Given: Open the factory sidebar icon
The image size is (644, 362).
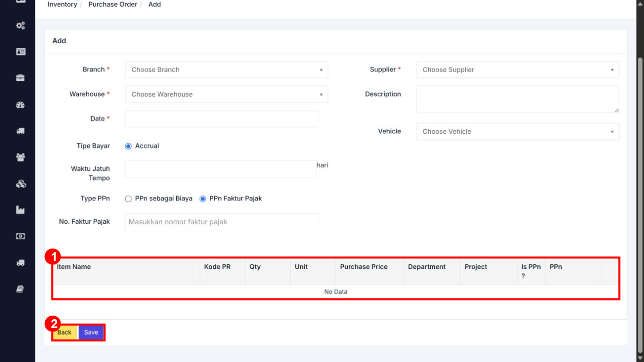Looking at the screenshot, I should tap(20, 210).
